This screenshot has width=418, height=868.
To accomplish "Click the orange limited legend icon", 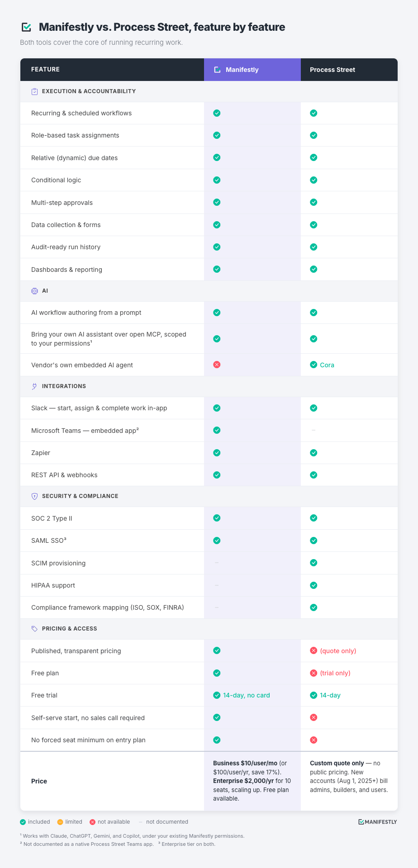I will point(60,822).
